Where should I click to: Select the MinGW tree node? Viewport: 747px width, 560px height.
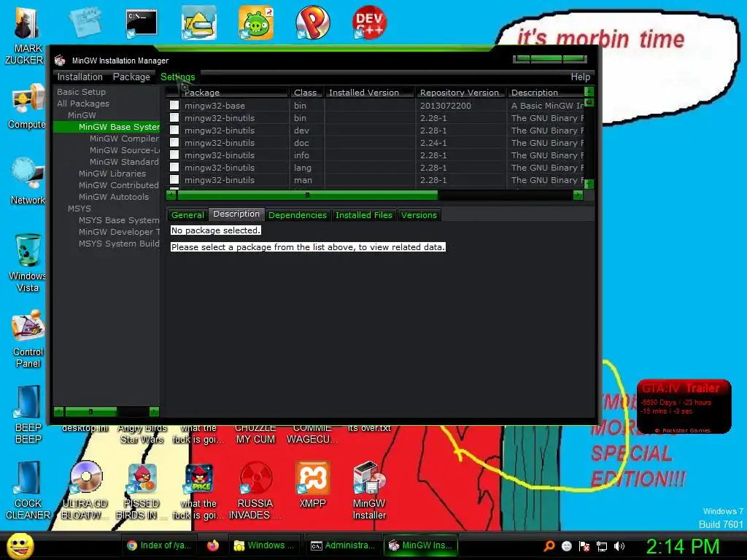pos(82,115)
